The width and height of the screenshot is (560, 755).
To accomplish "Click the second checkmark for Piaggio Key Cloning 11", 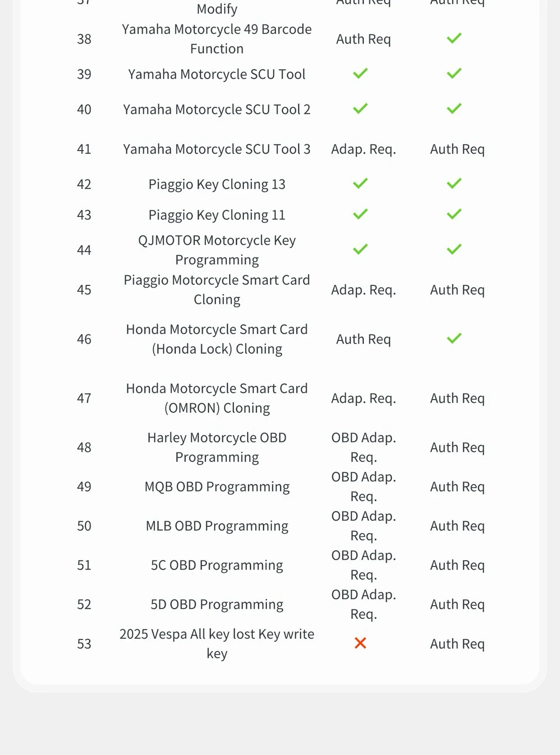I will tap(454, 214).
